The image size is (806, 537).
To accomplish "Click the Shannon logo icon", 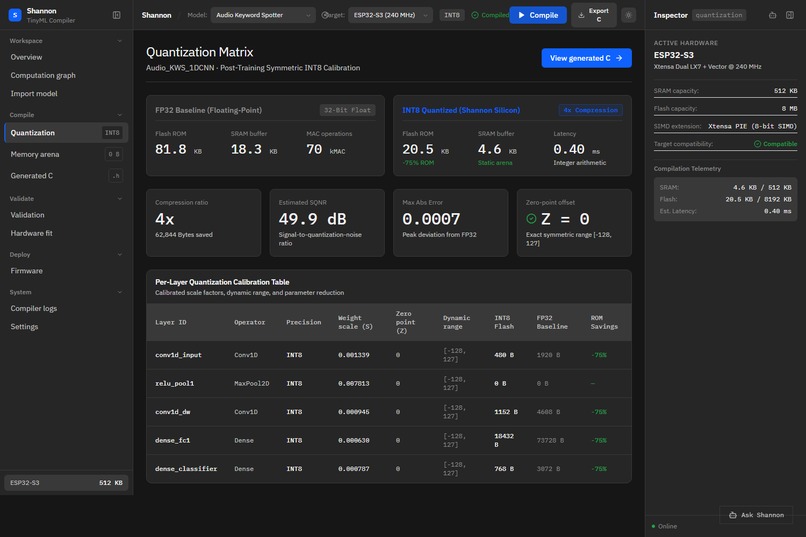I will [15, 15].
